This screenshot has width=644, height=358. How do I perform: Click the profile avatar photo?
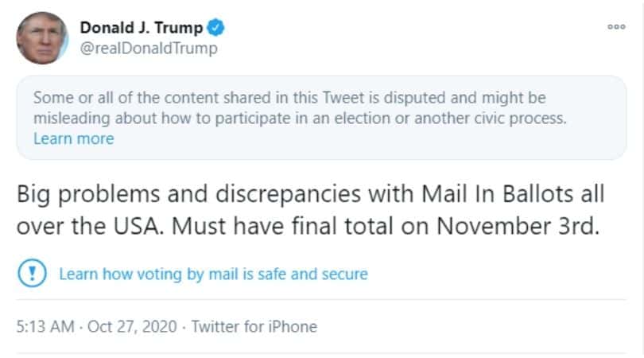(x=42, y=38)
